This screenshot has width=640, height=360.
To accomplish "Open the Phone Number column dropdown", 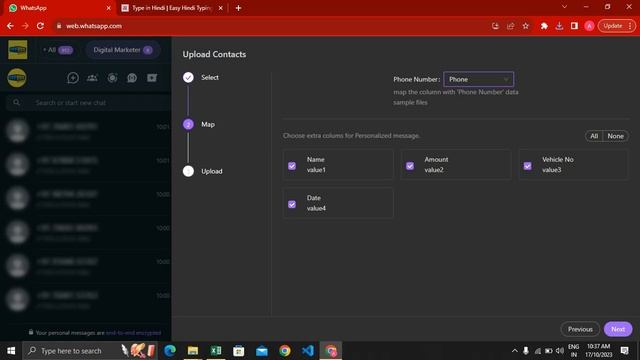I will point(478,79).
